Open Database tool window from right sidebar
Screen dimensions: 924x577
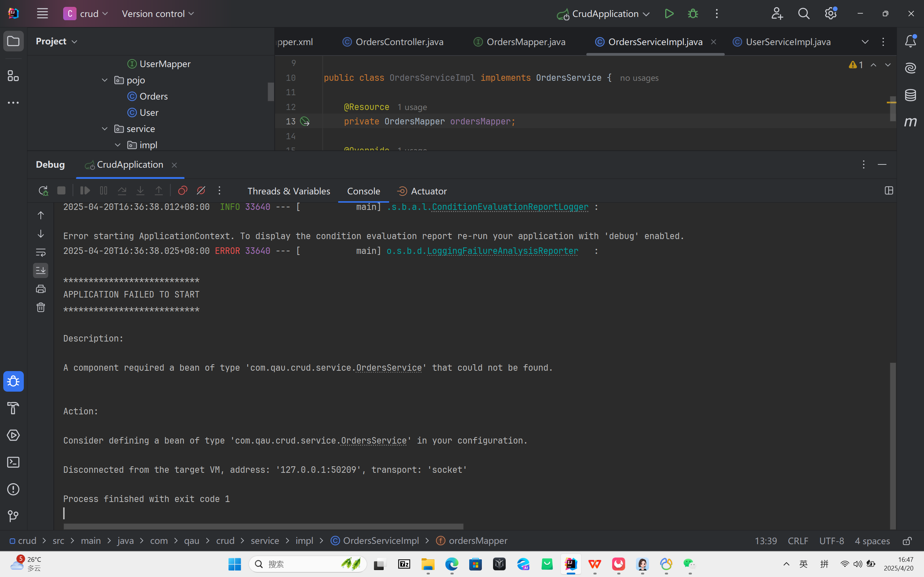[910, 95]
